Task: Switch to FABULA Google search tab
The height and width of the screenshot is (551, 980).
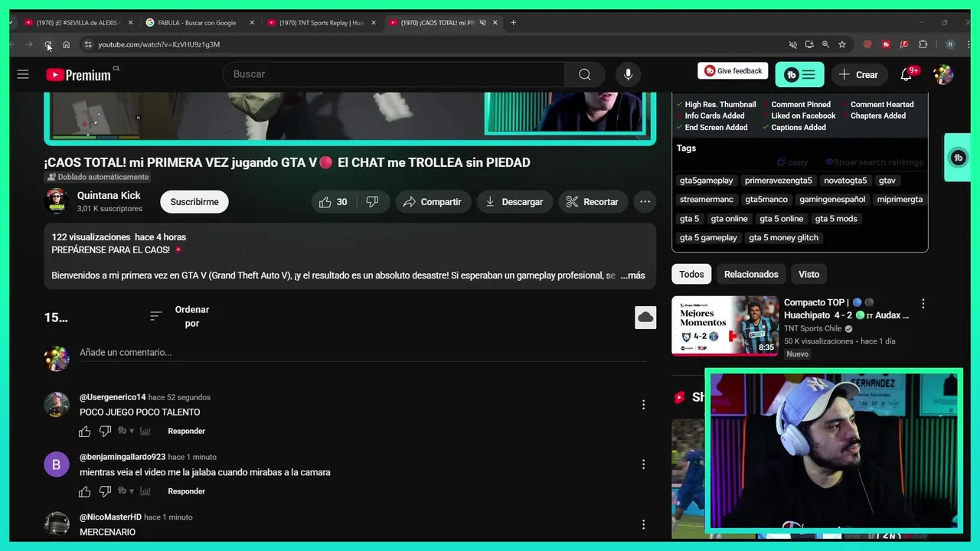Action: pos(199,22)
